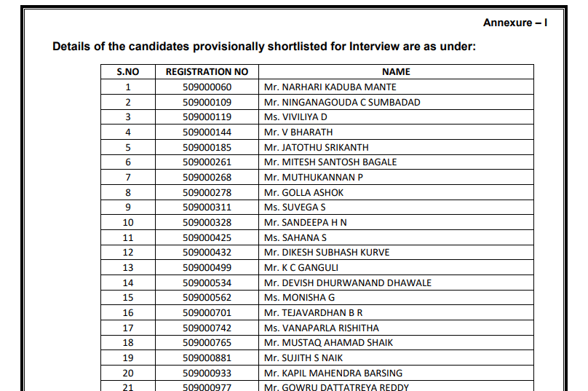Click name Mr. K C GANGULI

point(301,268)
